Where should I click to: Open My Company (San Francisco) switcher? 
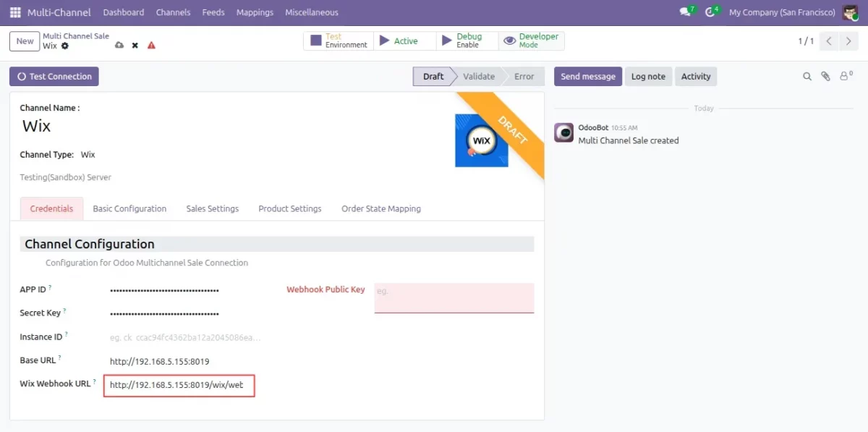point(782,12)
